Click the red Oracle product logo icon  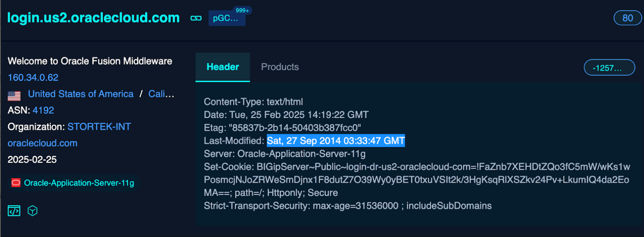16,183
